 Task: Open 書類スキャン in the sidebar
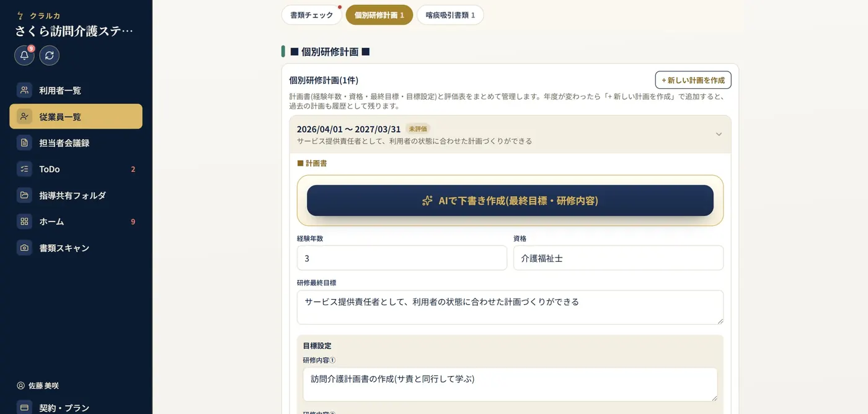coord(76,248)
